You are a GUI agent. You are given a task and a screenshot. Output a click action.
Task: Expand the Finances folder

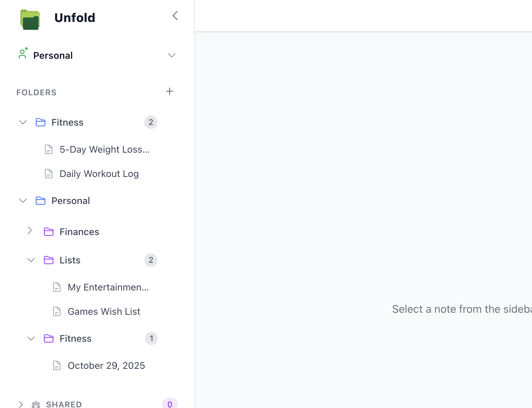pyautogui.click(x=30, y=231)
